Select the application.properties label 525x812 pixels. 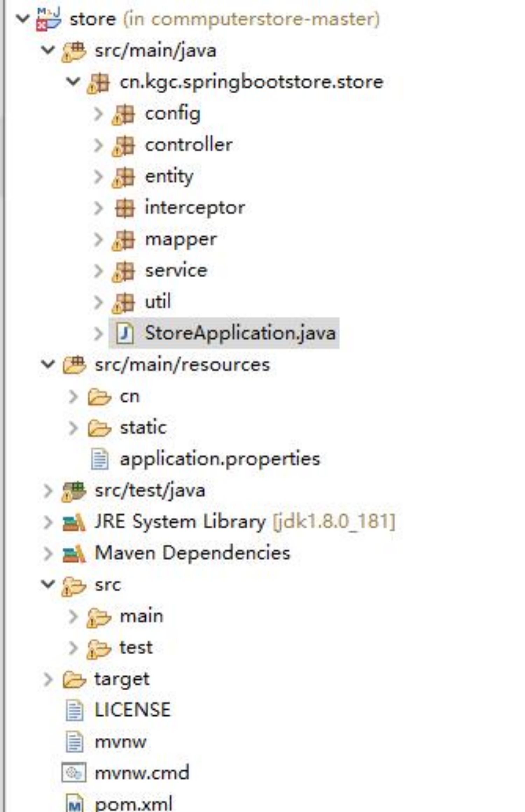coord(220,459)
